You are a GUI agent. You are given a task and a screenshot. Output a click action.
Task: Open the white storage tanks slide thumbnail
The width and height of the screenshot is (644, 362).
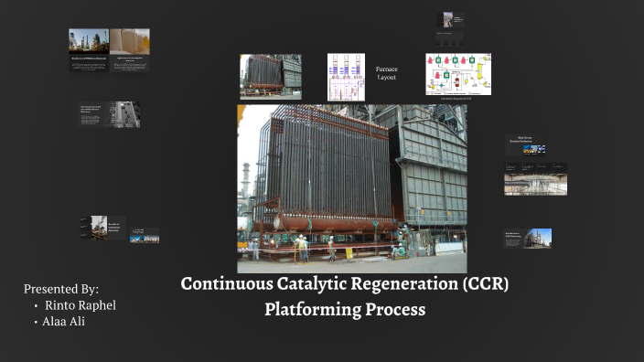pyautogui.click(x=129, y=50)
